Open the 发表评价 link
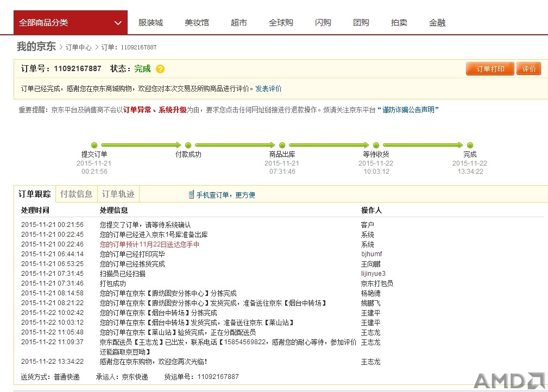The width and height of the screenshot is (548, 392). tap(268, 88)
